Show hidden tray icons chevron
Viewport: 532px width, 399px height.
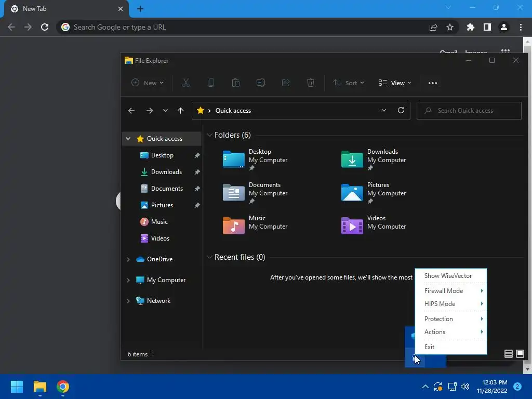coord(425,387)
